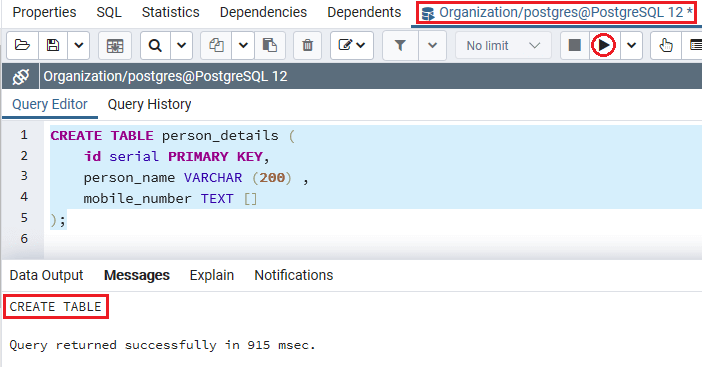Select Messages tab
Viewport: 702px width, 367px height.
point(137,275)
